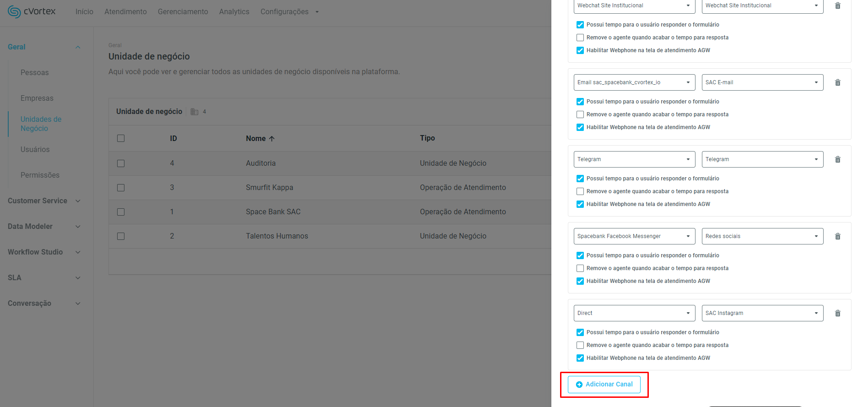Enable remove agent option for Telegram
This screenshot has height=407, width=868.
[580, 191]
